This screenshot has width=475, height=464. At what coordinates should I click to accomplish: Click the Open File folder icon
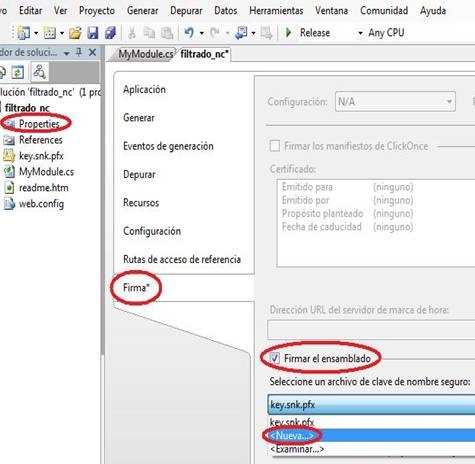(75, 33)
